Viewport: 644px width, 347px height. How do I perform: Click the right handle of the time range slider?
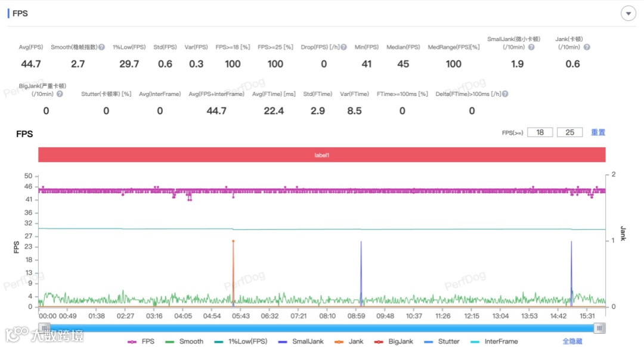pos(599,328)
